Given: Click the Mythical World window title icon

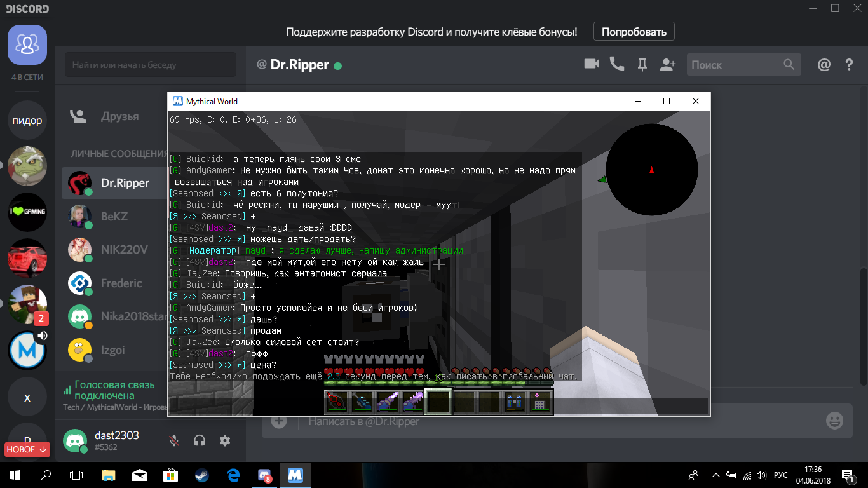Looking at the screenshot, I should (178, 101).
